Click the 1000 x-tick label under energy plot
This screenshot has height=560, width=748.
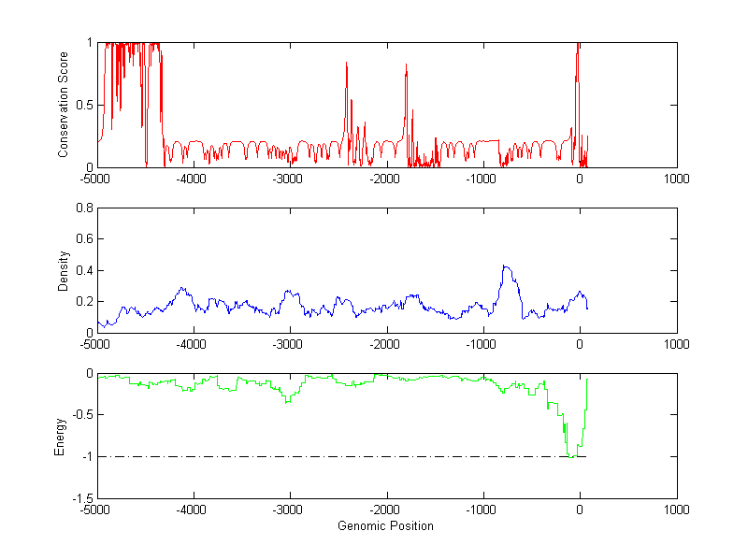[676, 510]
